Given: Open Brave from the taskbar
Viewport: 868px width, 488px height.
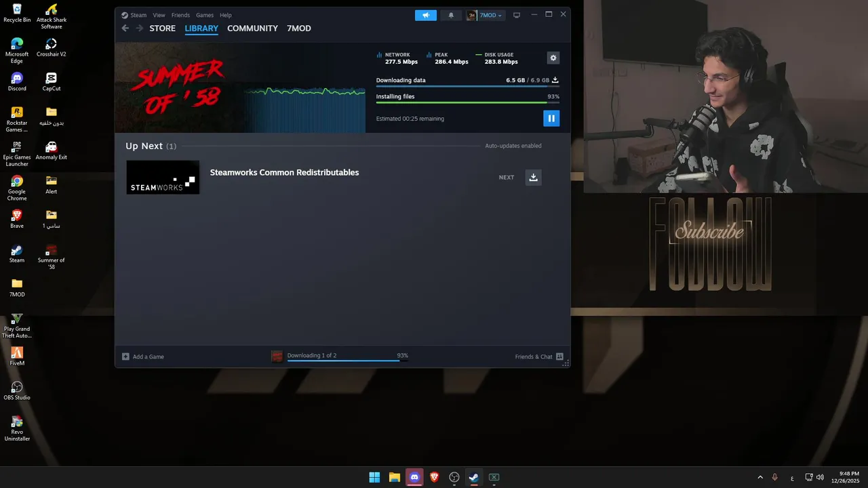Looking at the screenshot, I should tap(434, 477).
